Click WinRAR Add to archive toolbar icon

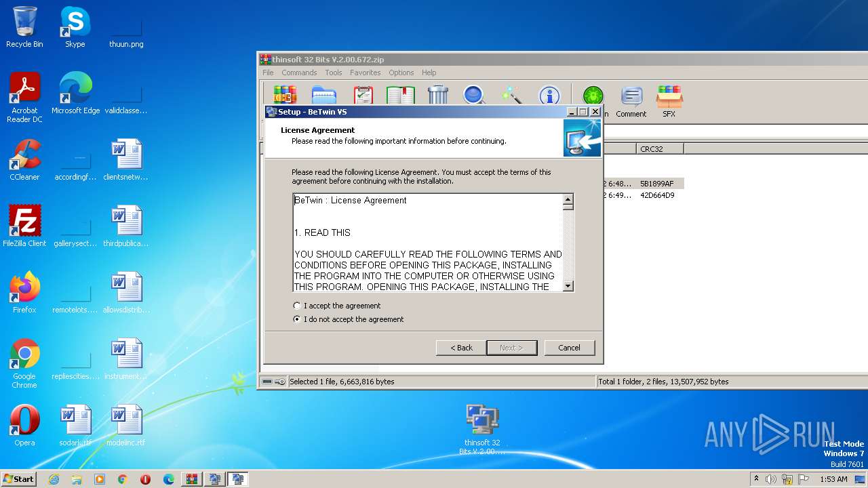(285, 95)
